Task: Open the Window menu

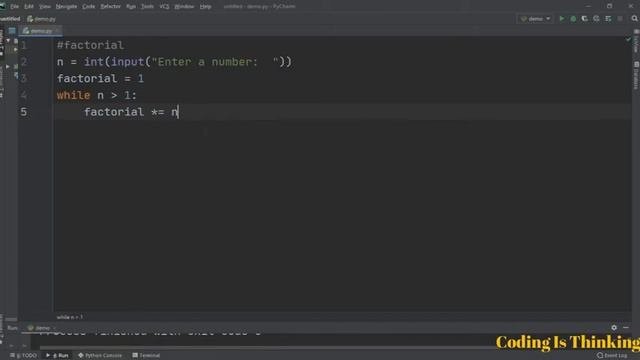Action: pos(184,7)
